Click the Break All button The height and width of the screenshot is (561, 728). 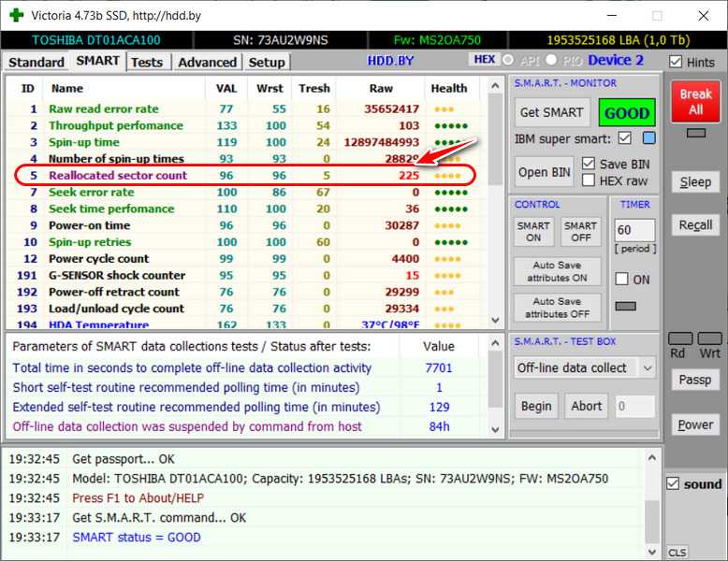click(x=695, y=102)
